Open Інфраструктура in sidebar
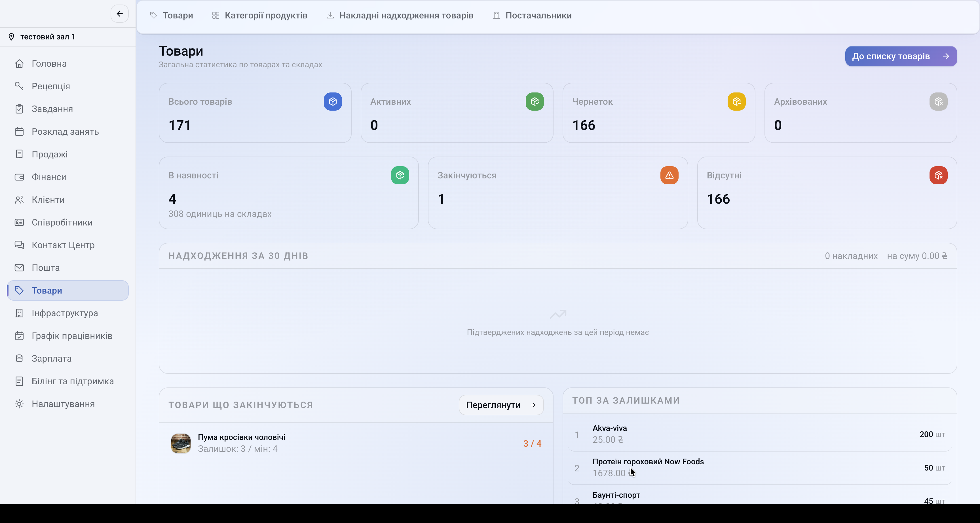Screen dimensions: 980x523 [x=68, y=313]
